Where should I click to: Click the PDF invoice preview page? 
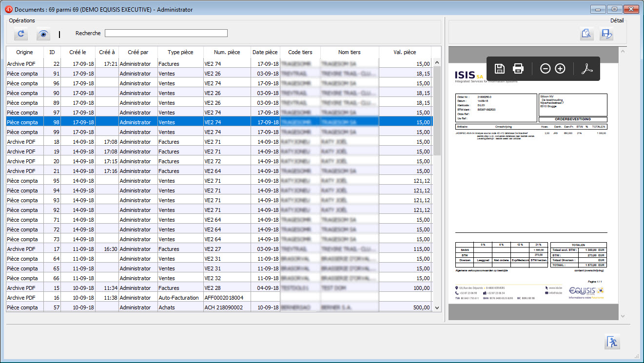tap(531, 195)
